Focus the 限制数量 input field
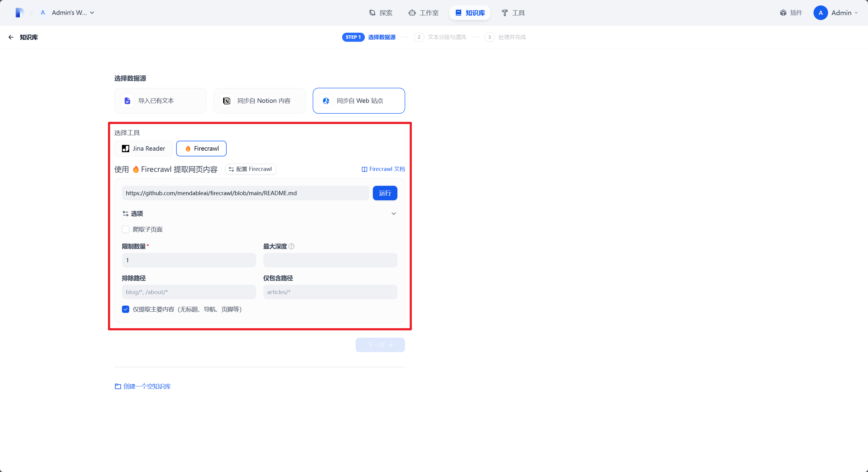 point(189,260)
